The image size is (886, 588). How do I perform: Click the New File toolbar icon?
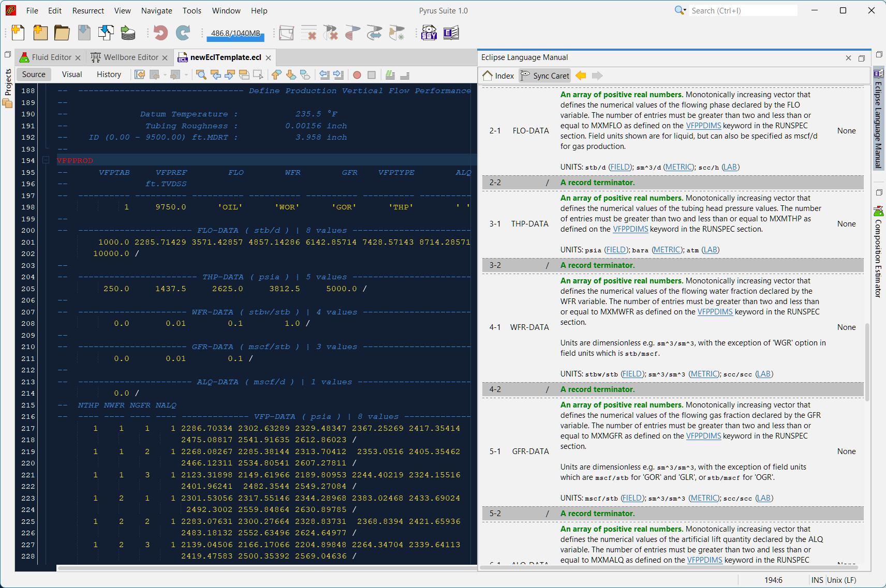[x=18, y=33]
